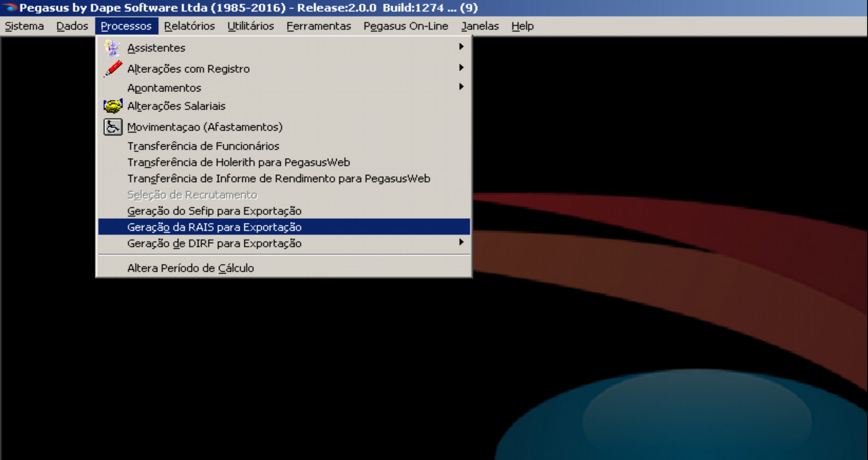The image size is (868, 460).
Task: Choose Geração do Sefip para Exportação
Action: [284, 211]
